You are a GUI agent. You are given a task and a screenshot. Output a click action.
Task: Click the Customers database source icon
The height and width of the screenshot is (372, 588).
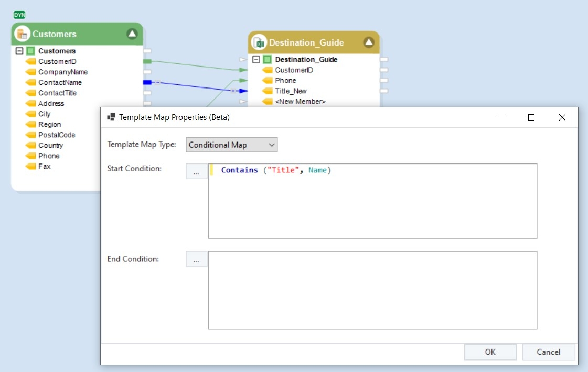tap(22, 34)
